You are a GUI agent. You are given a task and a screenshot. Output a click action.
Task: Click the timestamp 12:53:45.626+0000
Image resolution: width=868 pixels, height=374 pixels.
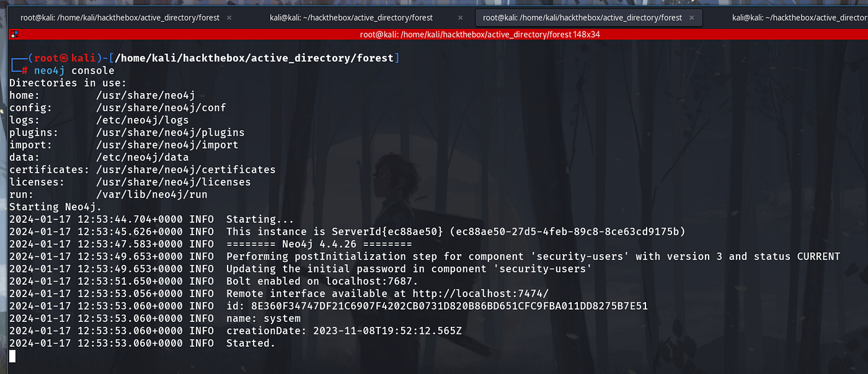pyautogui.click(x=130, y=232)
